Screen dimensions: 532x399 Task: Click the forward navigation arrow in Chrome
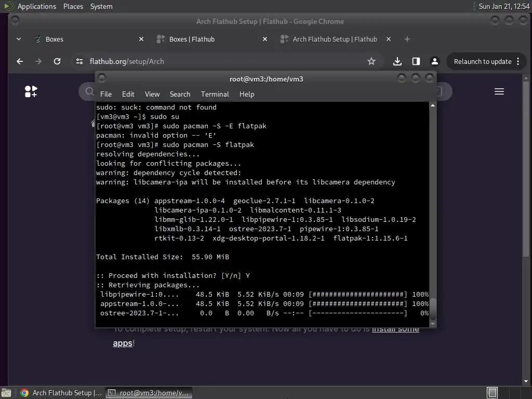[38, 61]
